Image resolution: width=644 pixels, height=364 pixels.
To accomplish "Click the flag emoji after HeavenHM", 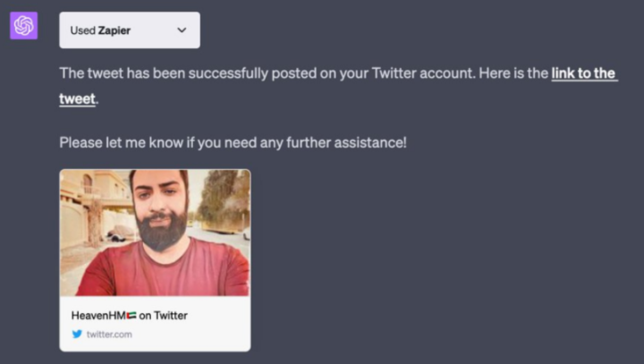I will click(x=130, y=315).
